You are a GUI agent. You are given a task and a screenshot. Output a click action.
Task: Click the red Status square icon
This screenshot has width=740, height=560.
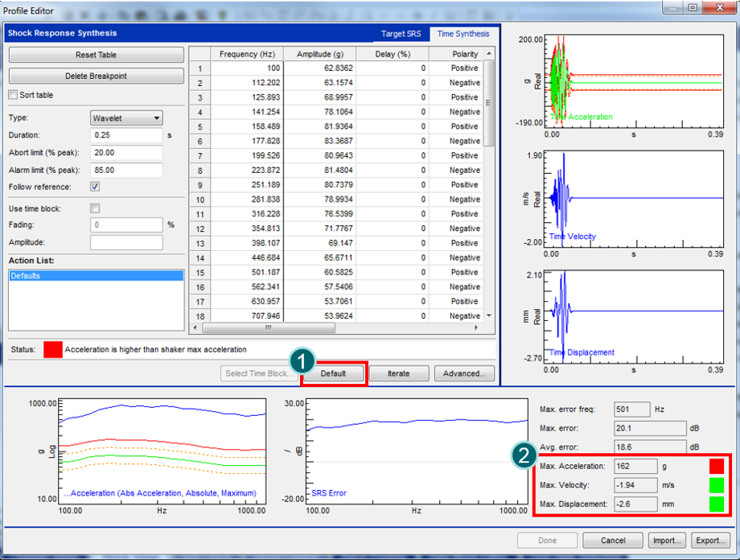[x=52, y=349]
